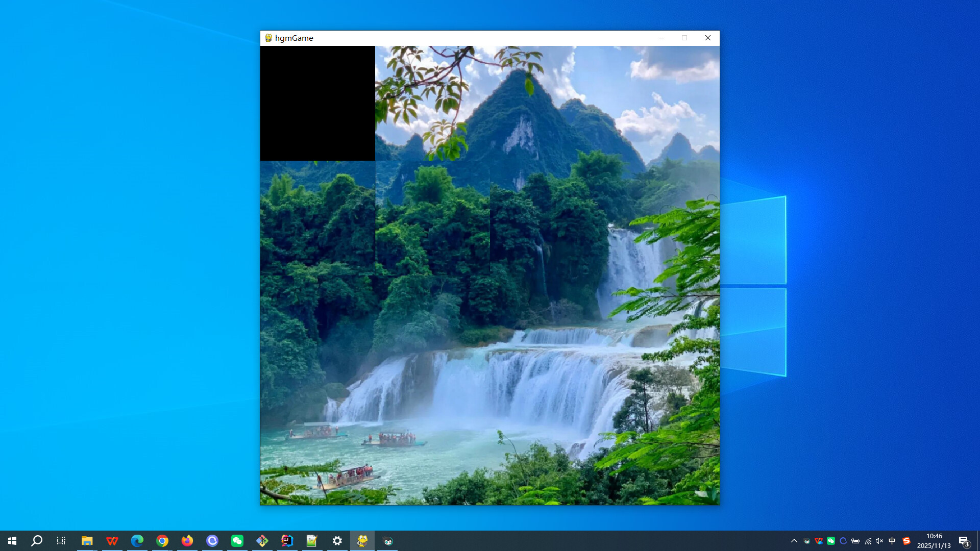Switch IME via the 中 indicator
The image size is (980, 551).
click(892, 541)
